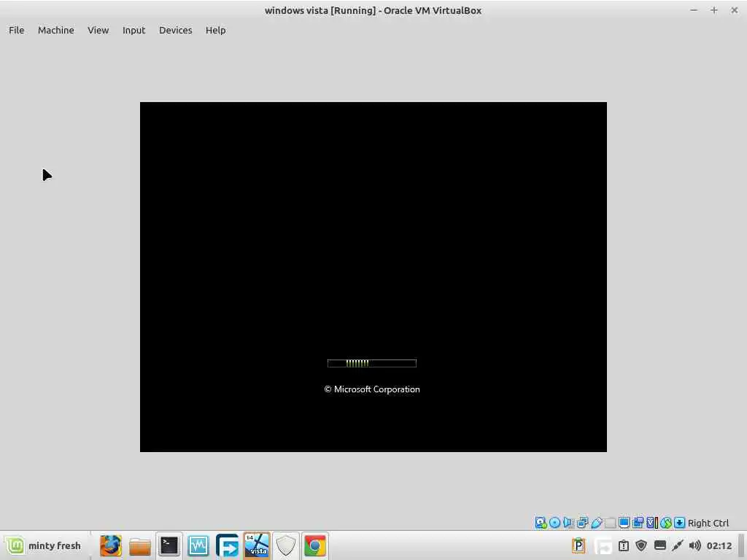Click the network connection plug tray icon

coord(678,545)
